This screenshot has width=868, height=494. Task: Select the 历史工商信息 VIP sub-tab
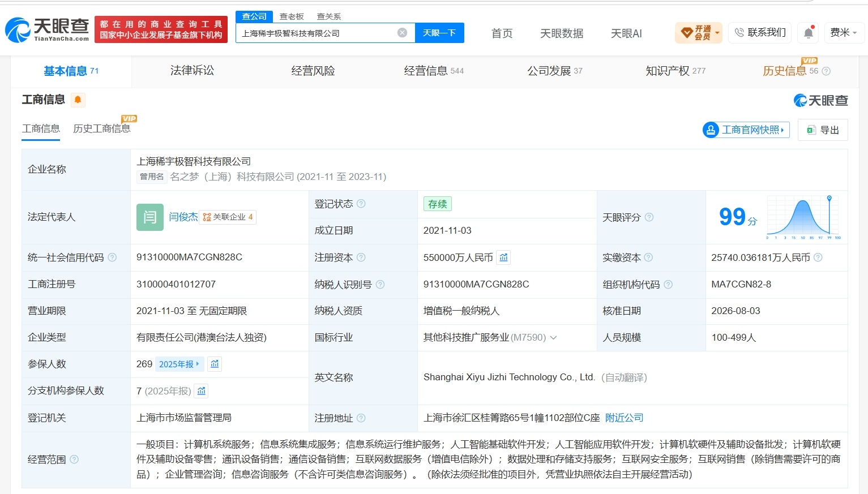[102, 128]
